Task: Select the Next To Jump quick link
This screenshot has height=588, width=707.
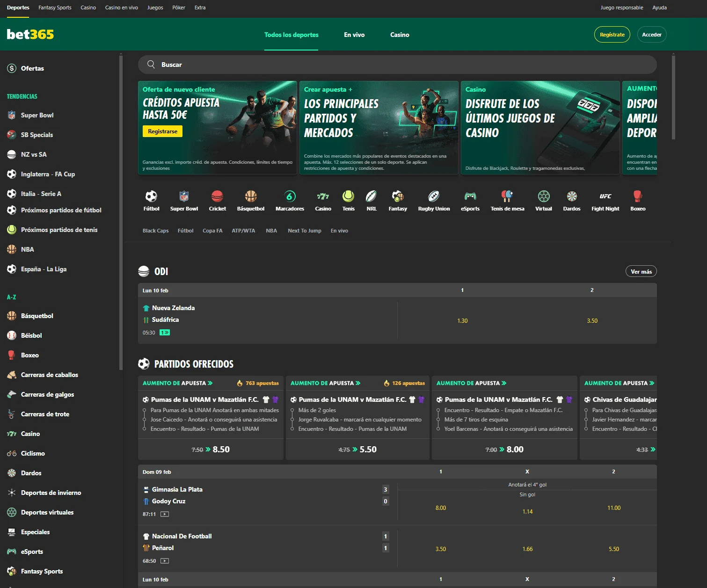Action: [x=305, y=231]
